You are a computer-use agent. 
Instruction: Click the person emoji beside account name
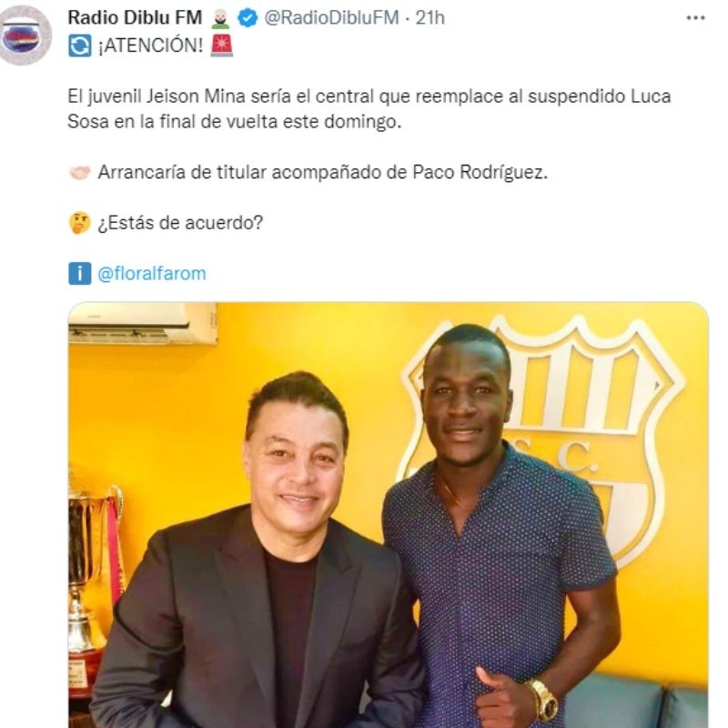(x=220, y=18)
